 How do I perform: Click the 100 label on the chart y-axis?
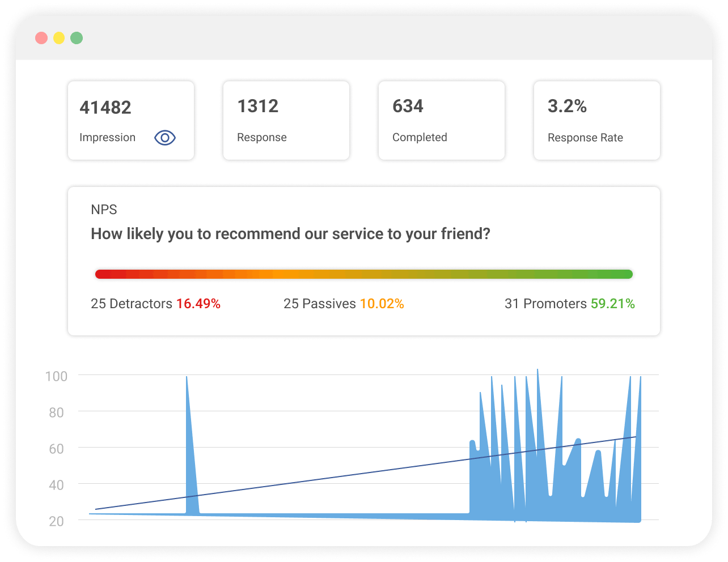coord(57,376)
